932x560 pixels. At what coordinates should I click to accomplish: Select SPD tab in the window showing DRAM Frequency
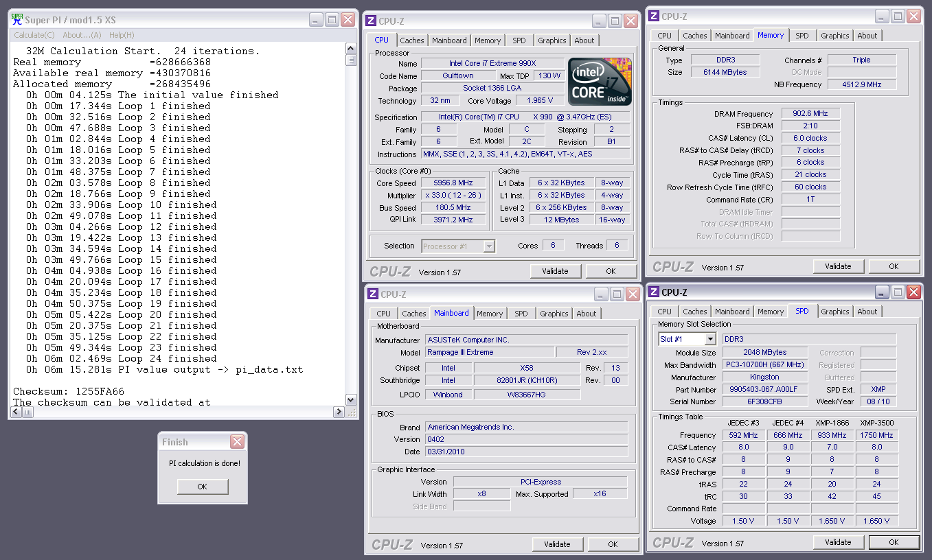pos(802,36)
